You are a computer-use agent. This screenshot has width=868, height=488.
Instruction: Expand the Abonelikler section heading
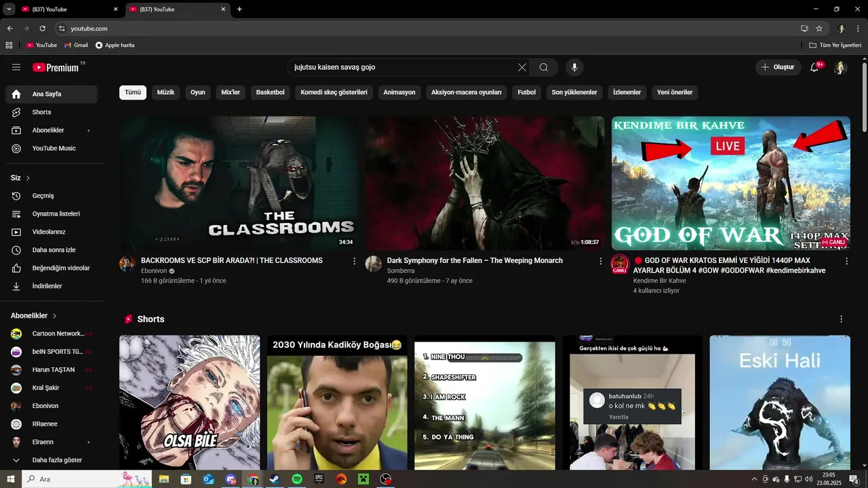[x=34, y=316]
